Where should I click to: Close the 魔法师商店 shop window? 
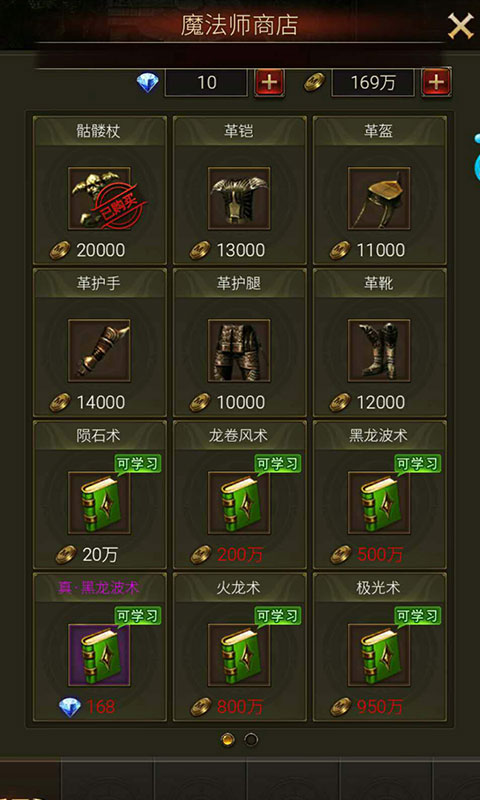[461, 26]
